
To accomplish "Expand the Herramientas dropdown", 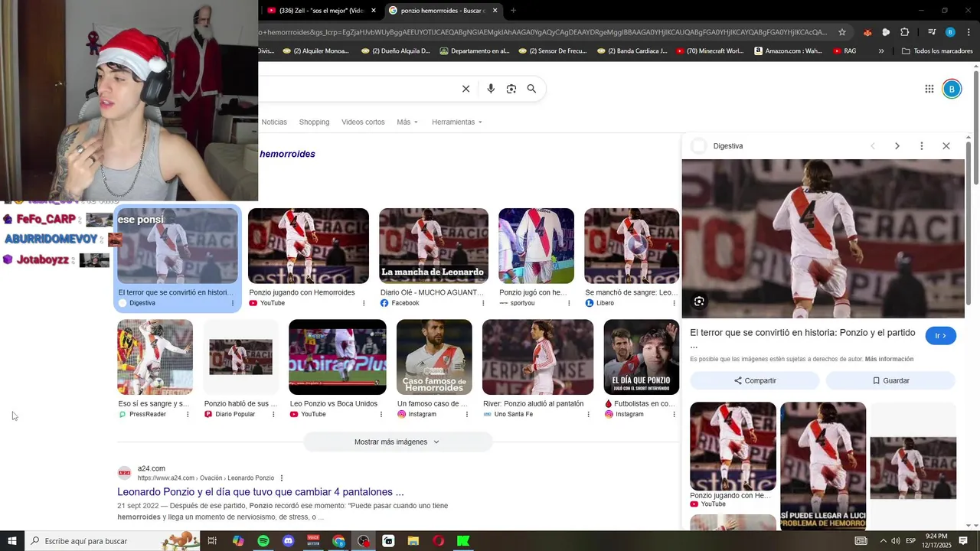I will pyautogui.click(x=457, y=122).
